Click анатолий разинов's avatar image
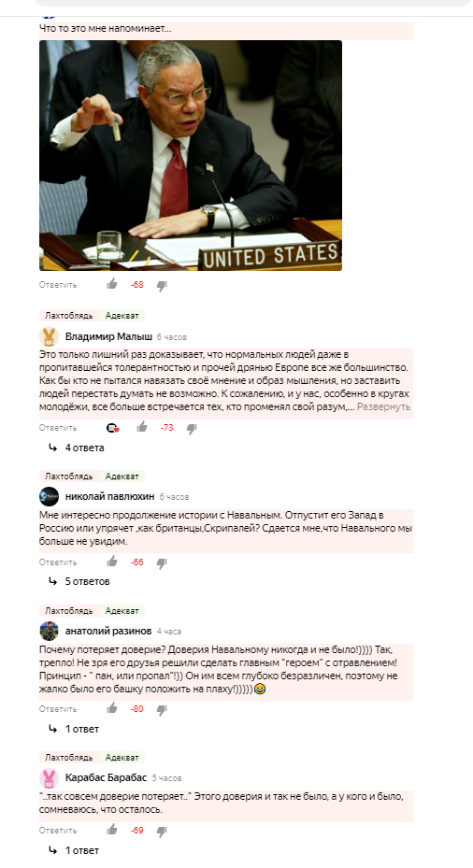Image resolution: width=473 pixels, height=868 pixels. point(49,631)
